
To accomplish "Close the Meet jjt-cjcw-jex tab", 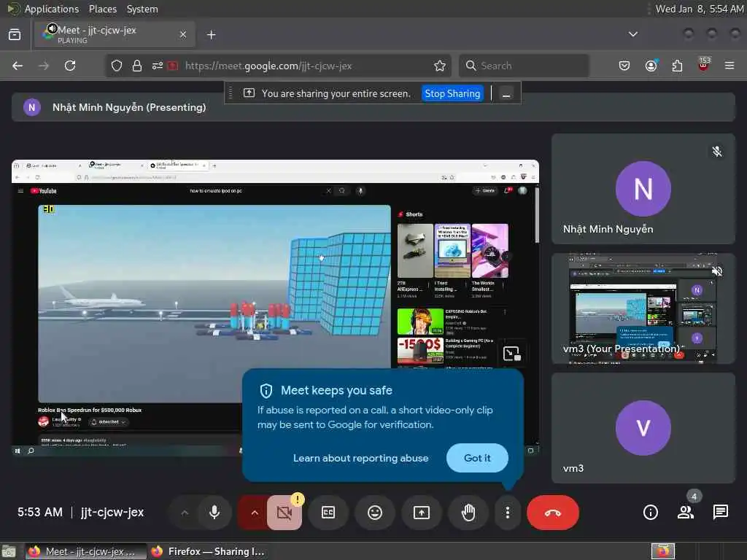I will coord(183,34).
